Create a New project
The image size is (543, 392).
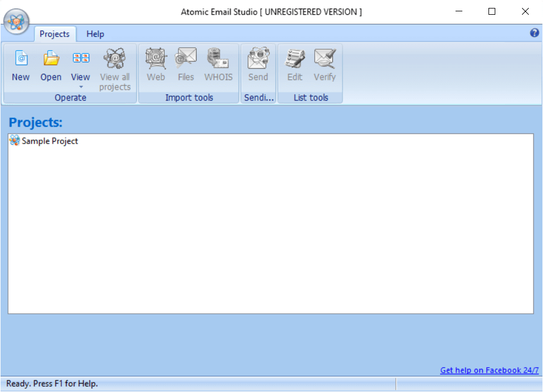pyautogui.click(x=21, y=65)
